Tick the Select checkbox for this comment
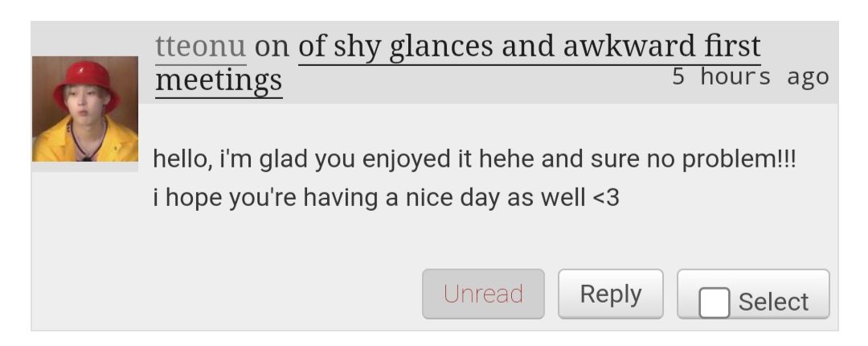Image resolution: width=868 pixels, height=346 pixels. [x=714, y=303]
